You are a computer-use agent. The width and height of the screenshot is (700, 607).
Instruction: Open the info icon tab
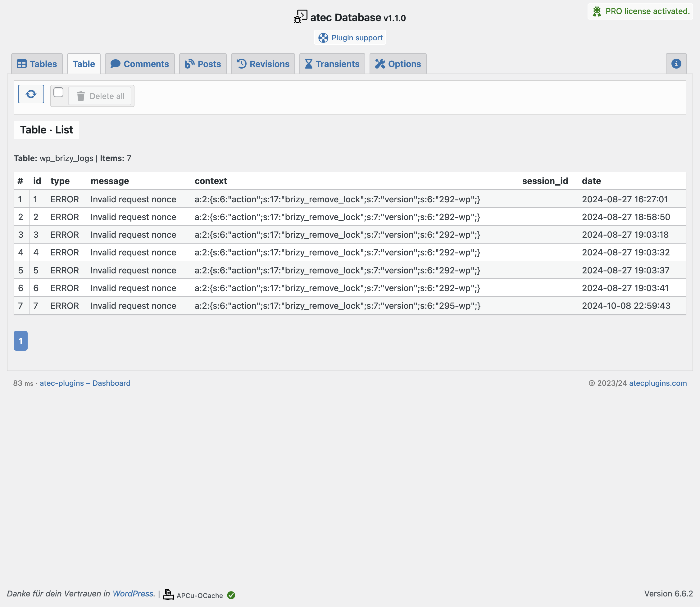tap(676, 64)
